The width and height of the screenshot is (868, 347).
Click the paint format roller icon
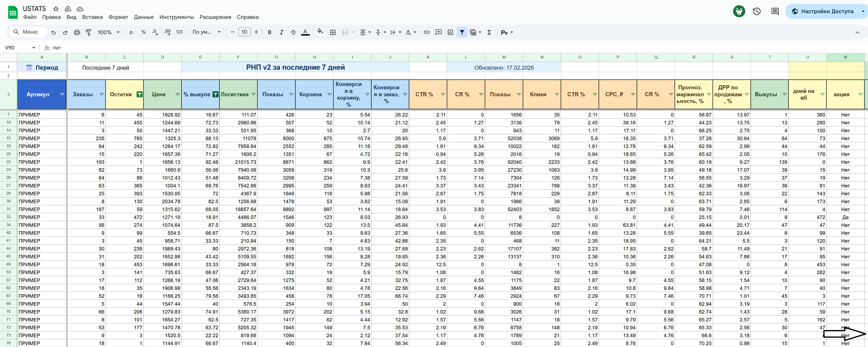(x=88, y=32)
